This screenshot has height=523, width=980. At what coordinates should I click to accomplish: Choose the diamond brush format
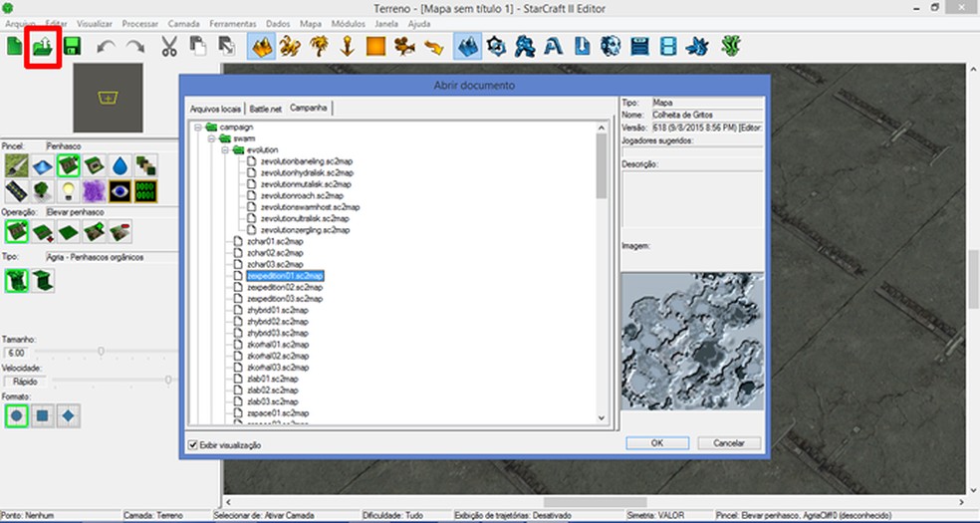(x=68, y=415)
